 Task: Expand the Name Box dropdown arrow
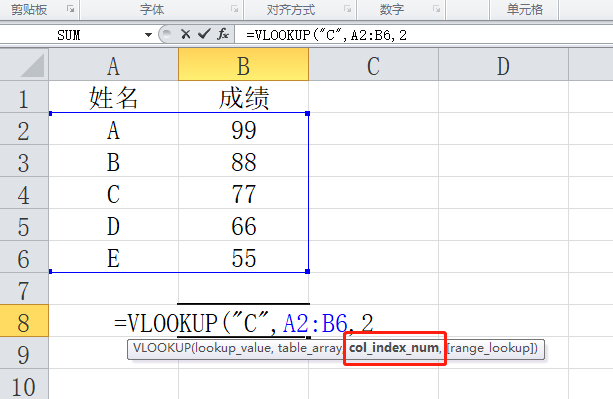(148, 35)
